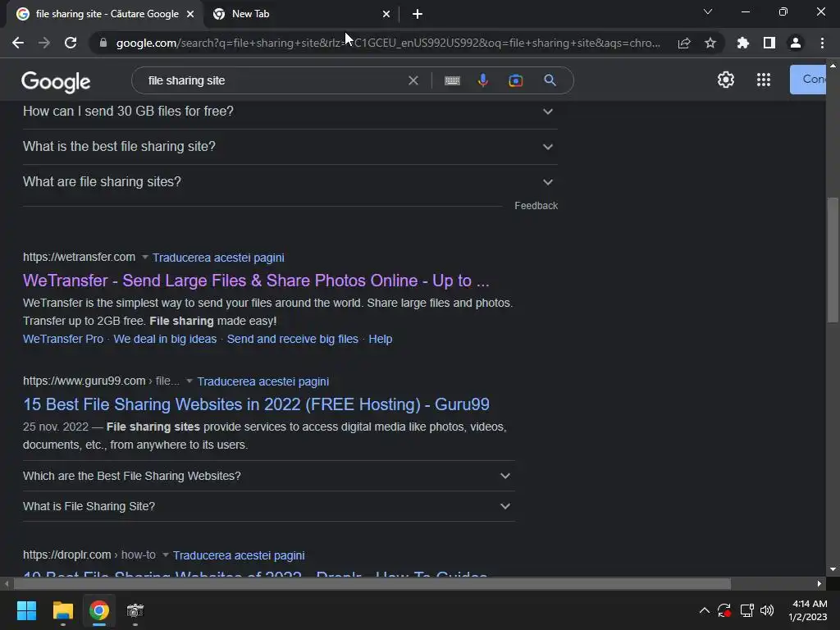840x630 pixels.
Task: Close the 'file sharing site' tab
Action: (190, 15)
